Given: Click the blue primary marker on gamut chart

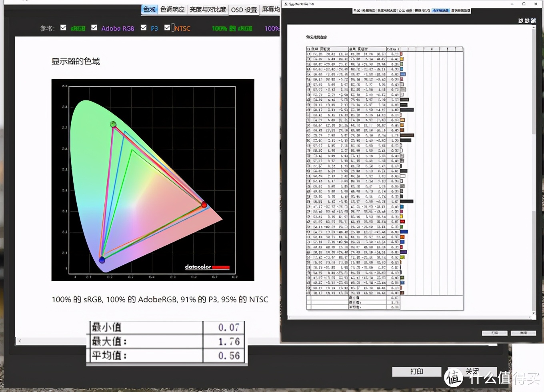Looking at the screenshot, I should tap(102, 260).
